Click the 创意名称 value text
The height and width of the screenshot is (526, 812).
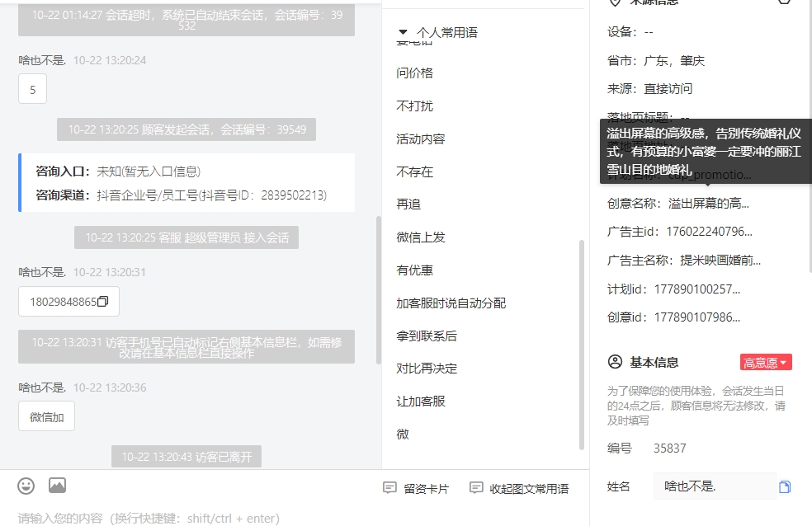click(708, 204)
